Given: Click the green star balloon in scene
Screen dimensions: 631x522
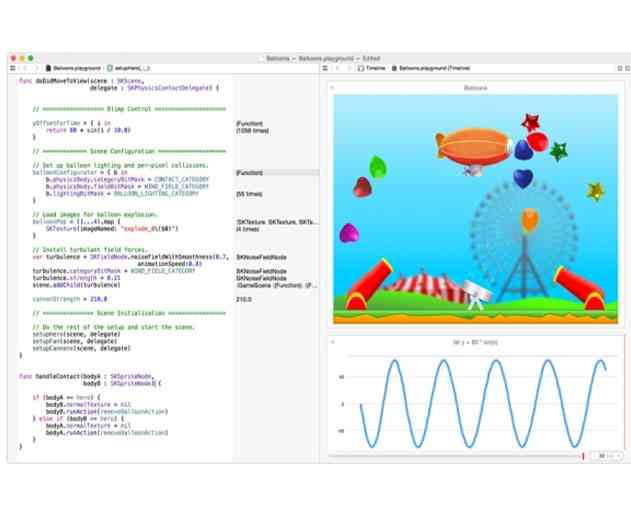Looking at the screenshot, I should [x=559, y=151].
